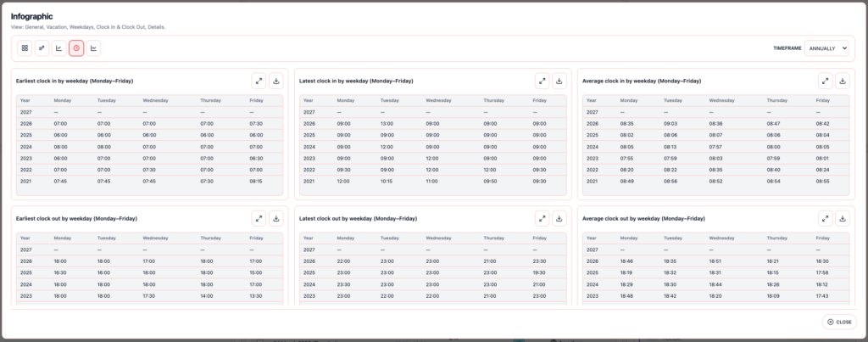Open the Timeframe dropdown set to Annually
The height and width of the screenshot is (342, 868).
click(x=826, y=48)
